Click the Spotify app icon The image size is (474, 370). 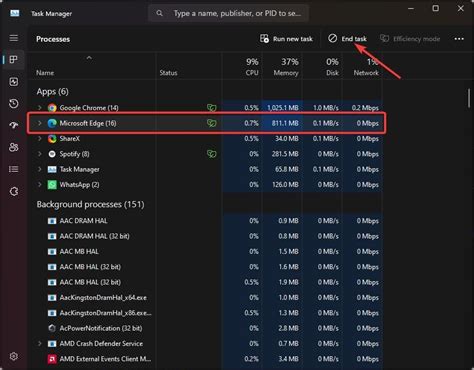(x=52, y=154)
